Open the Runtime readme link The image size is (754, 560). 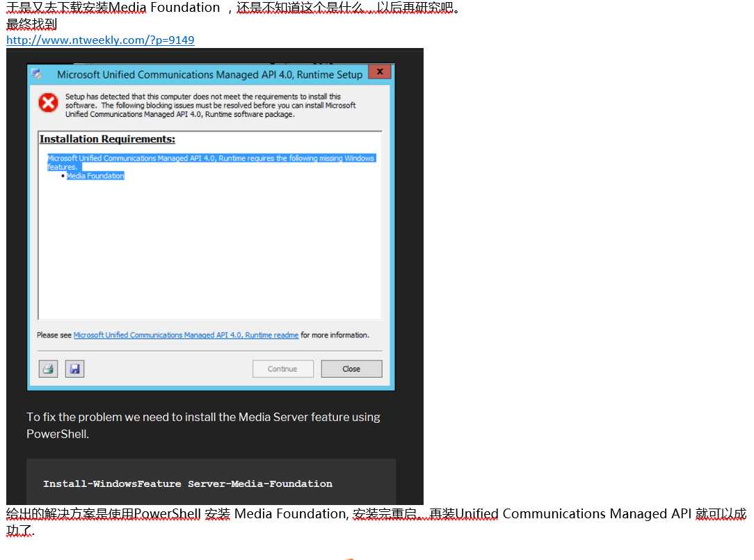pyautogui.click(x=186, y=335)
